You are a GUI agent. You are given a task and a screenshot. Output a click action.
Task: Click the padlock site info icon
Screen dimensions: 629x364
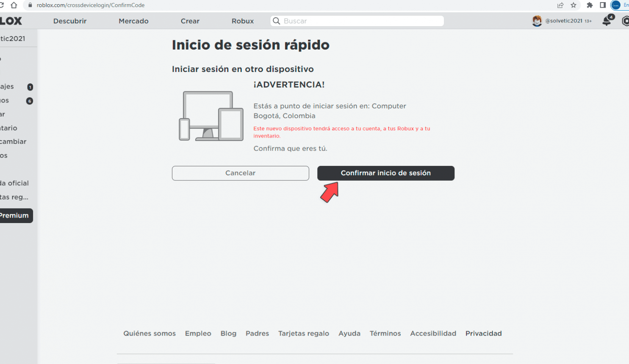pos(30,5)
